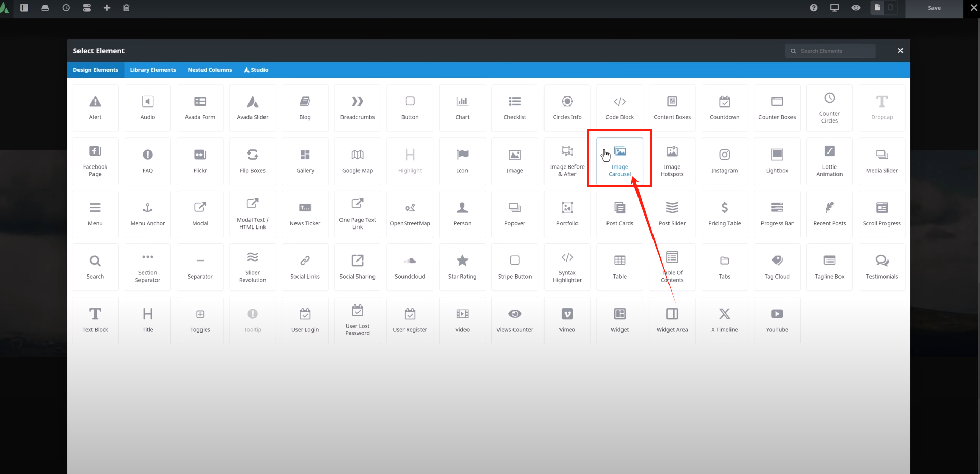Toggle the sidebar panel icon in top toolbar

24,8
